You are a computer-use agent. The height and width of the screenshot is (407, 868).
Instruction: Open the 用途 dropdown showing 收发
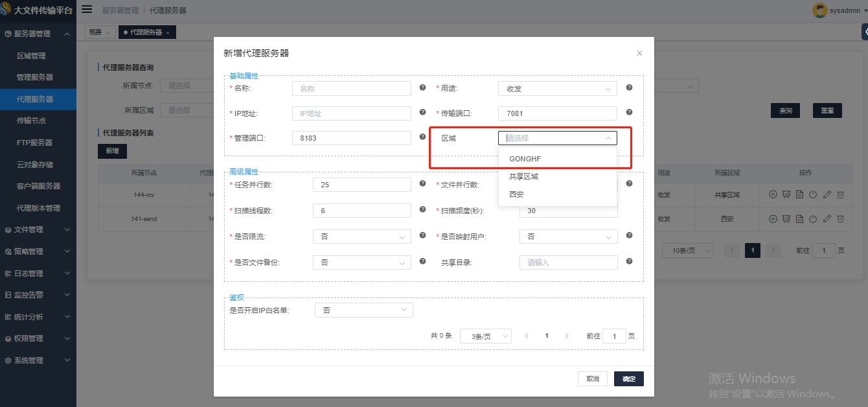(x=557, y=89)
